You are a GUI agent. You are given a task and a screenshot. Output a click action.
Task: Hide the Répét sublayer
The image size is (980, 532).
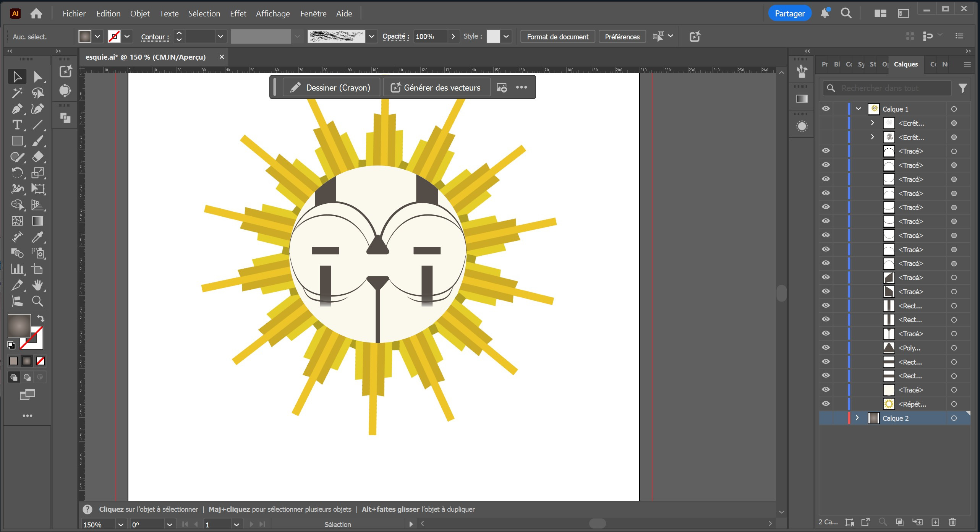826,404
